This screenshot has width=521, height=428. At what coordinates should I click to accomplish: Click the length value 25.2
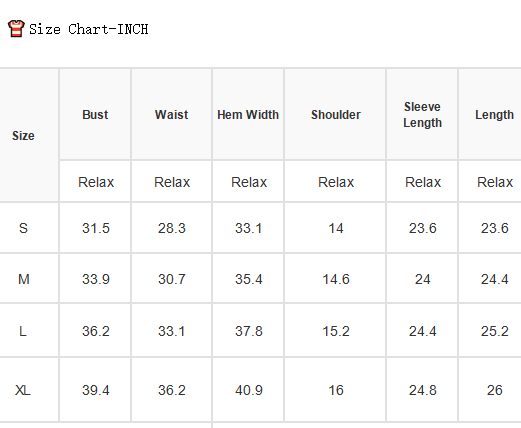point(495,331)
